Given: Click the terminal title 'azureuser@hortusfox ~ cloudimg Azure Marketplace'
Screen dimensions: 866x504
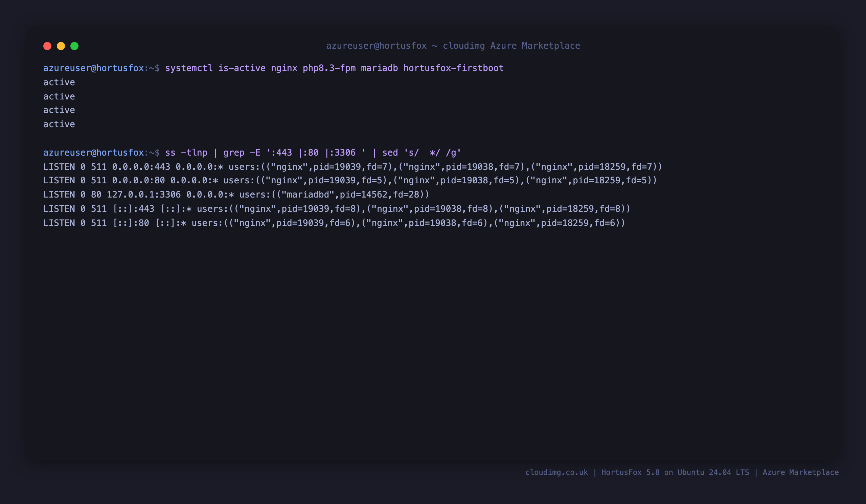Looking at the screenshot, I should (453, 46).
